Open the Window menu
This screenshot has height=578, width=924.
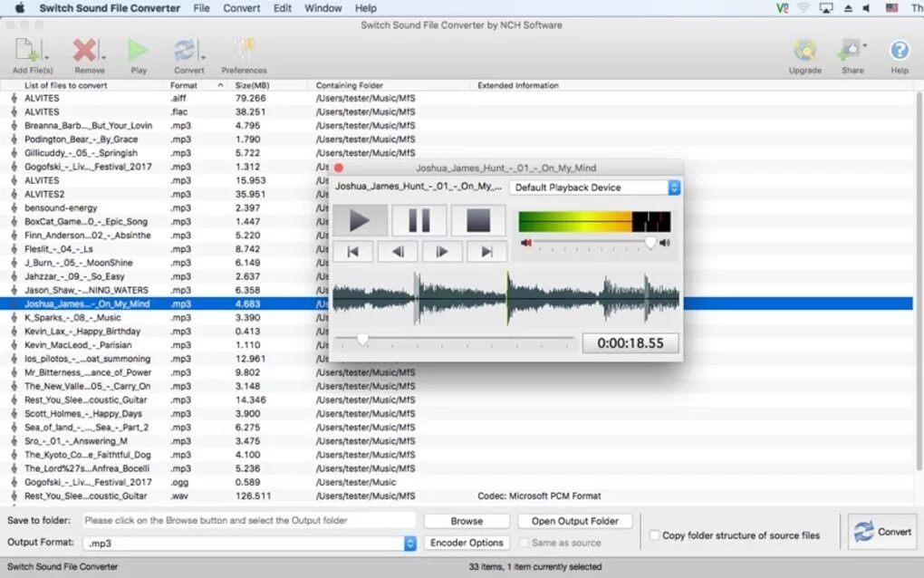[x=322, y=8]
